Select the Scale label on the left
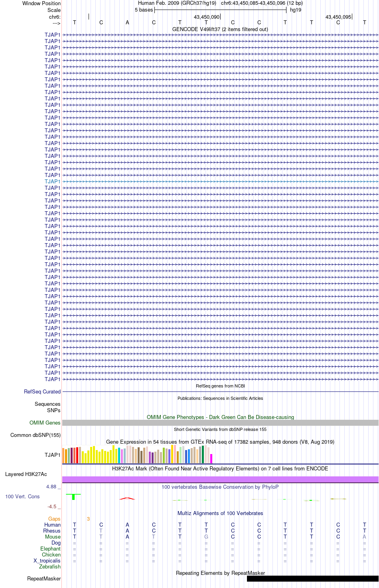This screenshot has width=379, height=588. (54, 10)
